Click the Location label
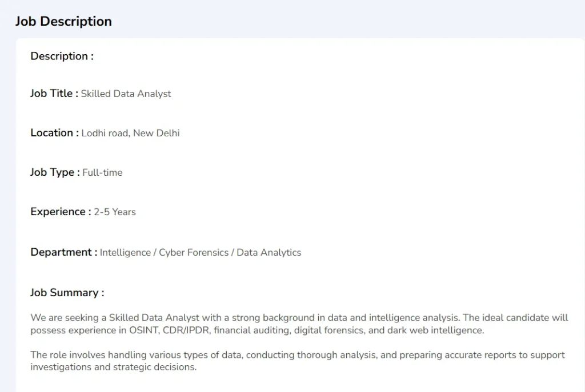Image resolution: width=585 pixels, height=392 pixels. click(x=54, y=133)
